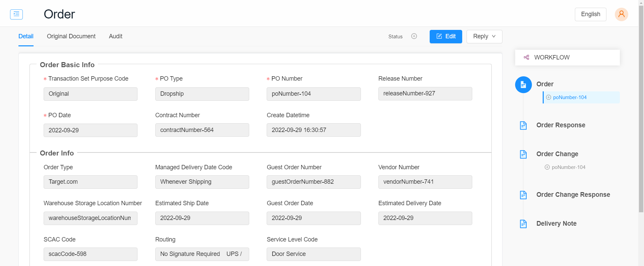
Task: Click the plus icon next to Status
Action: point(414,36)
